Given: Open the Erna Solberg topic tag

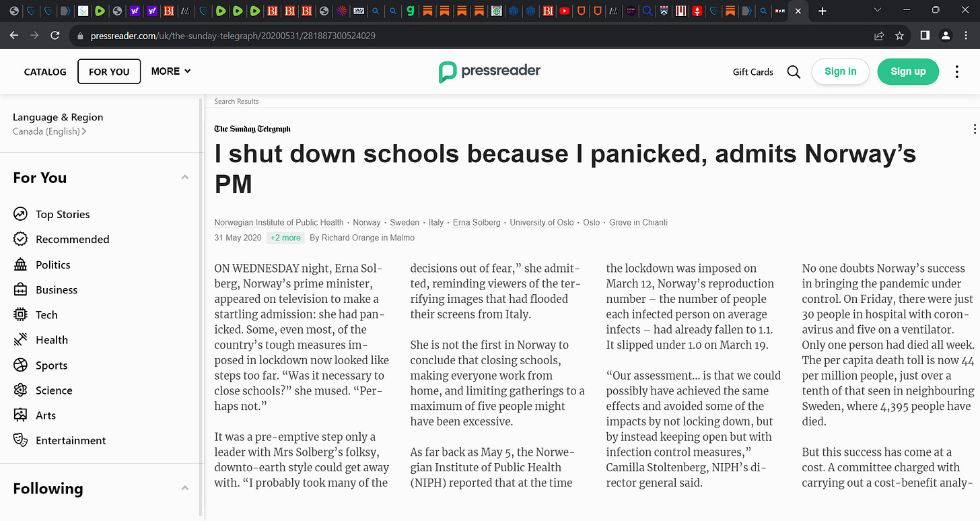Looking at the screenshot, I should tap(477, 223).
